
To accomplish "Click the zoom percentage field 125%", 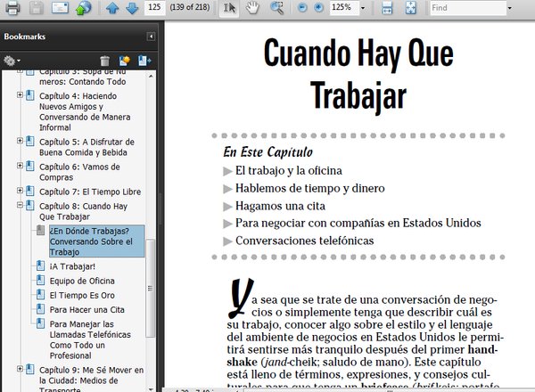I will (344, 7).
